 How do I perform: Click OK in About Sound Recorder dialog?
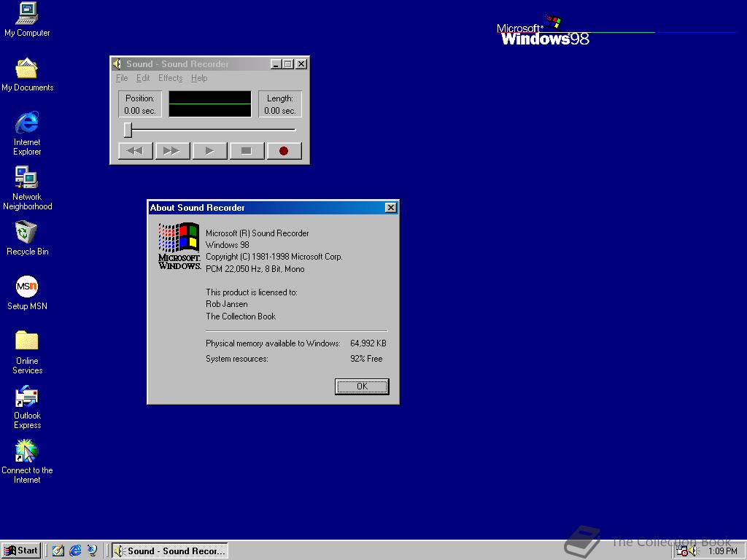click(362, 386)
